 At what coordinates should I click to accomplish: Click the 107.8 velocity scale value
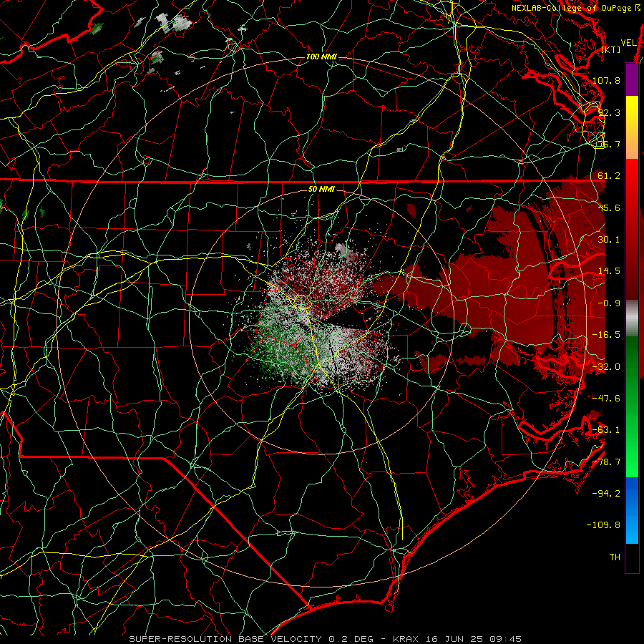[x=606, y=80]
